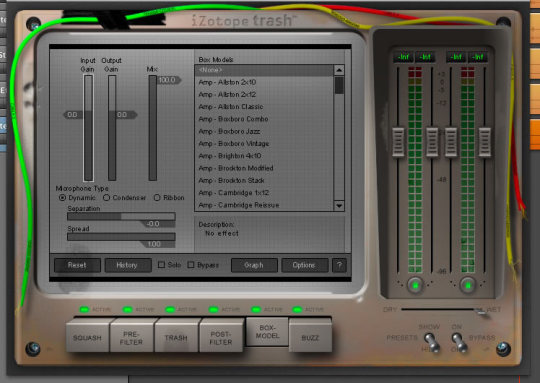The height and width of the screenshot is (383, 540).
Task: Click the last -Inf peak readout
Action: coord(478,57)
